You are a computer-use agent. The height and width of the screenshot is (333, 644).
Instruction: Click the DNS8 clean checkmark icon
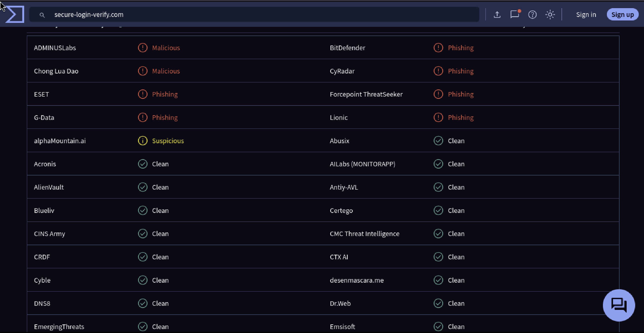pyautogui.click(x=143, y=303)
